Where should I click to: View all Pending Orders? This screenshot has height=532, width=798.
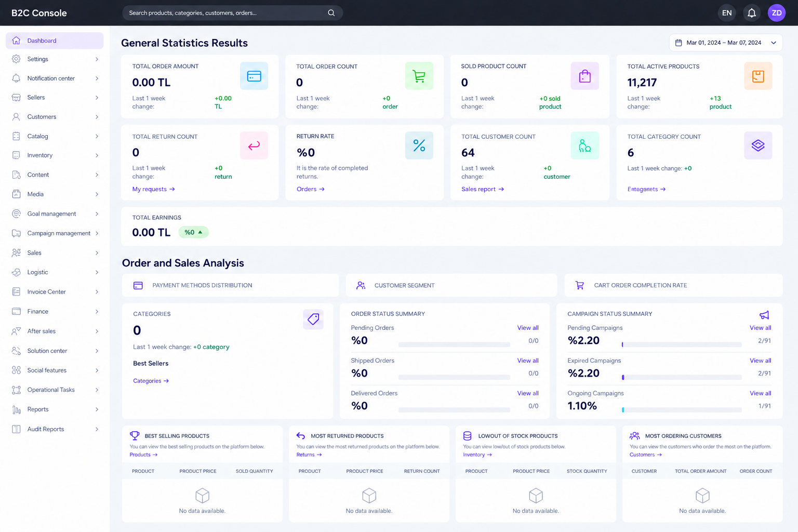click(x=528, y=328)
